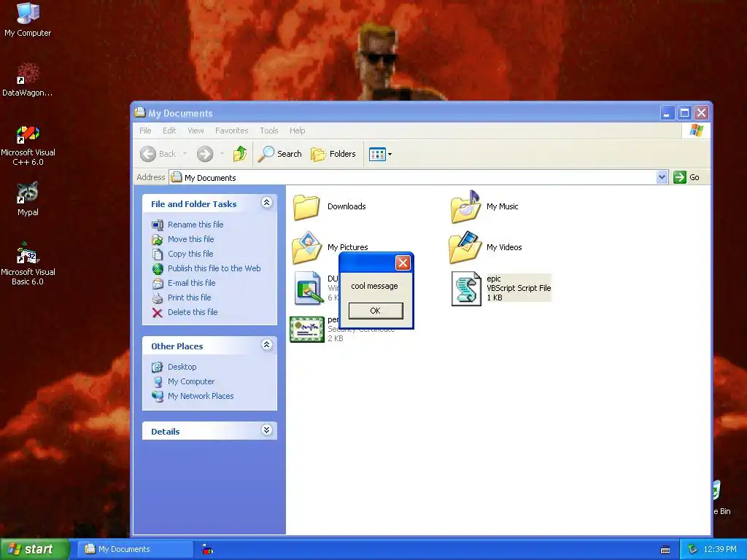
Task: Select the Downloads folder icon
Action: [x=306, y=206]
